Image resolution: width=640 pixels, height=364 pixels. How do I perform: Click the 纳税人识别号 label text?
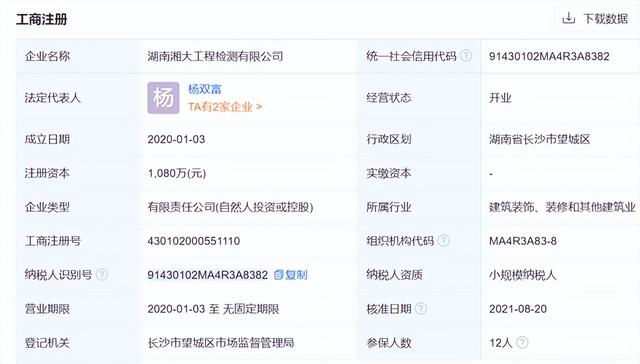(58, 275)
